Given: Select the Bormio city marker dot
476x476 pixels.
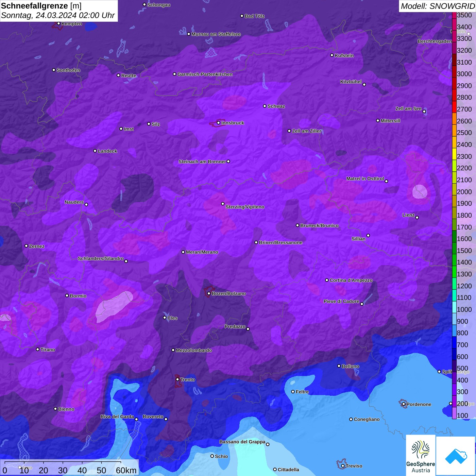Looking at the screenshot, I should click(67, 295).
